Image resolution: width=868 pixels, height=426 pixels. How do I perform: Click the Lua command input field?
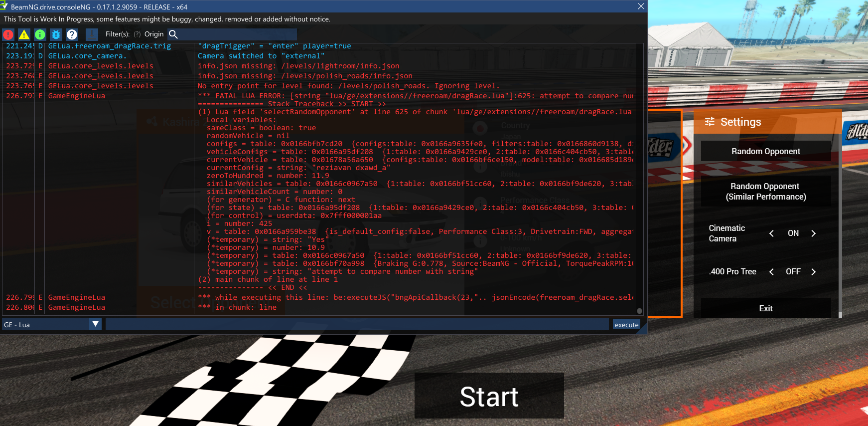coord(357,324)
